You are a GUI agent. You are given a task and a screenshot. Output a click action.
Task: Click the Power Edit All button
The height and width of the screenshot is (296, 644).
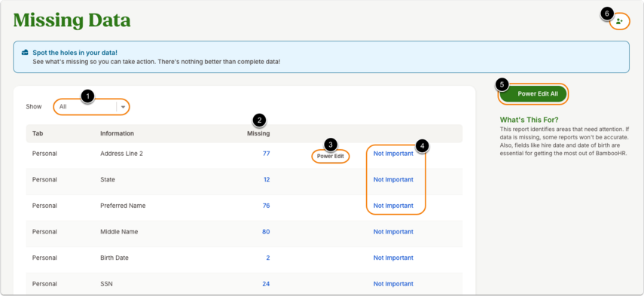coord(533,93)
